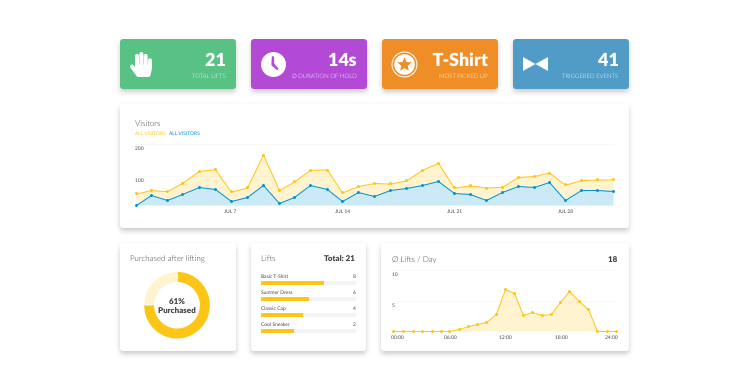
Task: Click the count 4 beside Classic Cap
Action: pyautogui.click(x=354, y=308)
